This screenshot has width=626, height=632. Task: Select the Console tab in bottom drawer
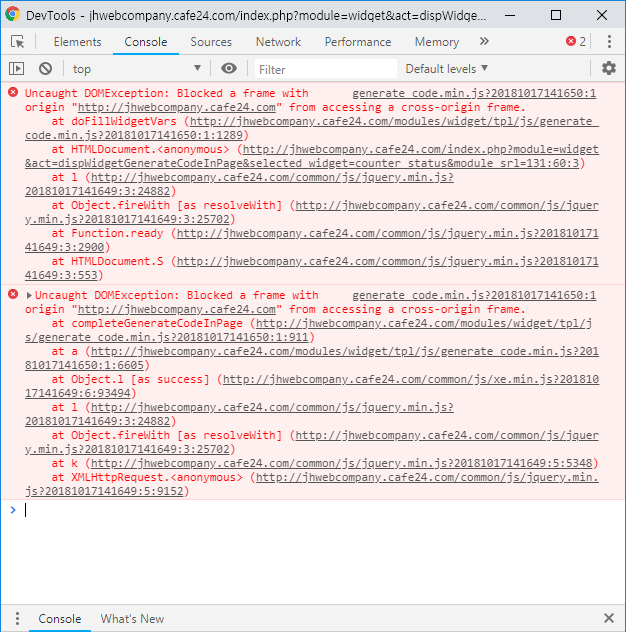[x=60, y=619]
